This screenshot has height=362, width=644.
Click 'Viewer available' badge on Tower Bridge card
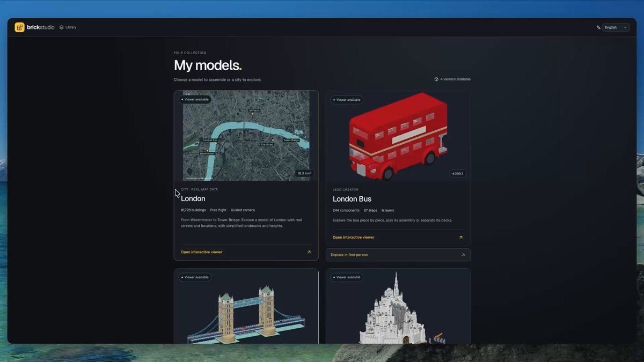(x=195, y=277)
